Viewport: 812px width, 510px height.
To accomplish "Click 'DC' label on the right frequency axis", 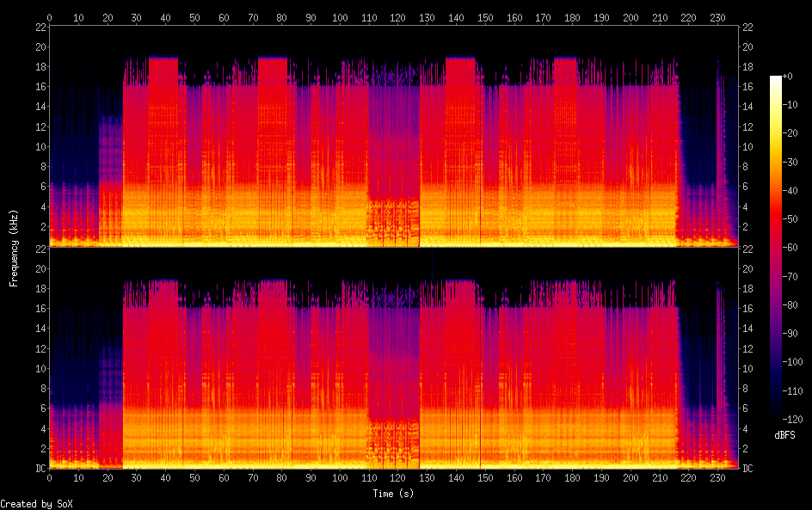I will point(747,469).
